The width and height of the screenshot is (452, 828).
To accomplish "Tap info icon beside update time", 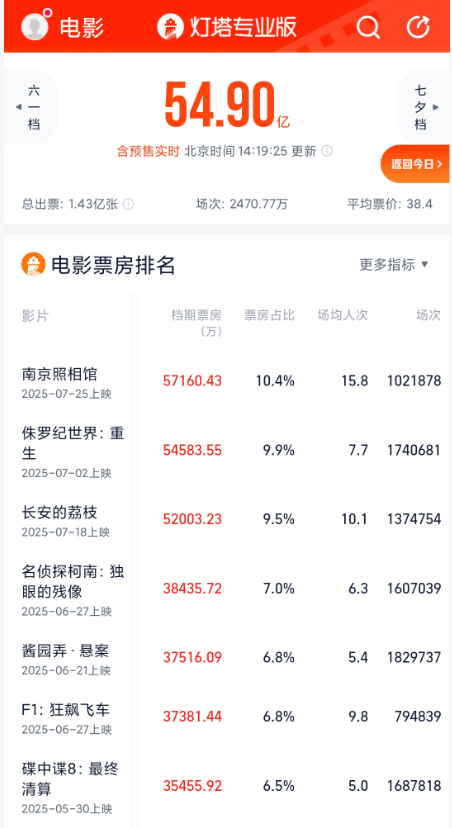I will coord(327,152).
